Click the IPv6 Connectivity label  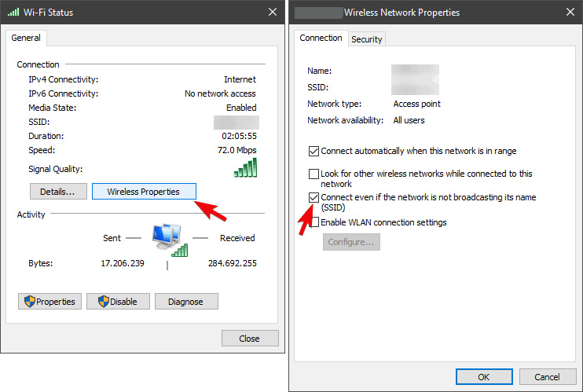pyautogui.click(x=64, y=93)
